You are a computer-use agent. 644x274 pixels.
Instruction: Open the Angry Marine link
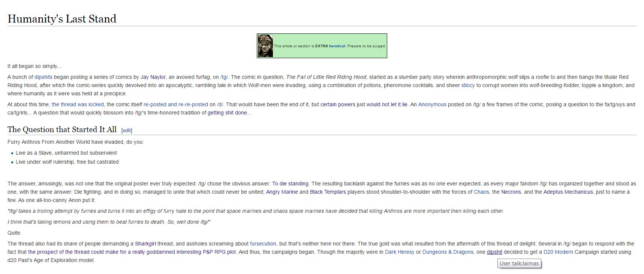(282, 192)
